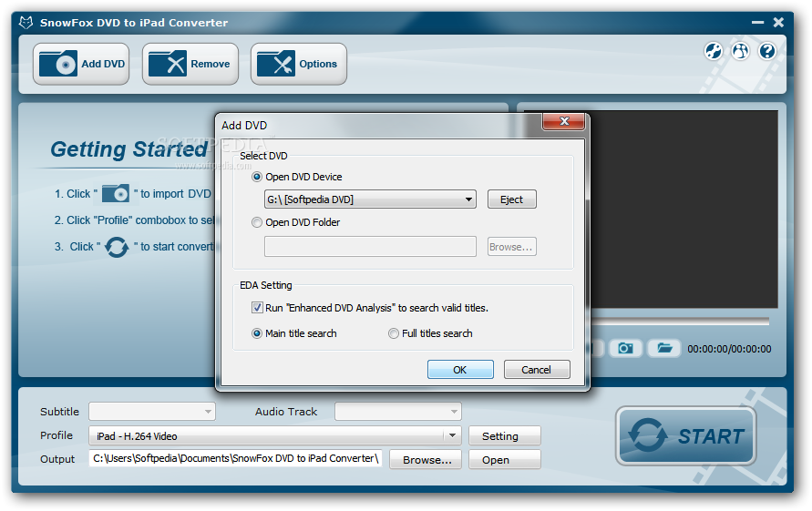Click the Add DVD toolbar button
The width and height of the screenshot is (812, 511).
click(81, 64)
